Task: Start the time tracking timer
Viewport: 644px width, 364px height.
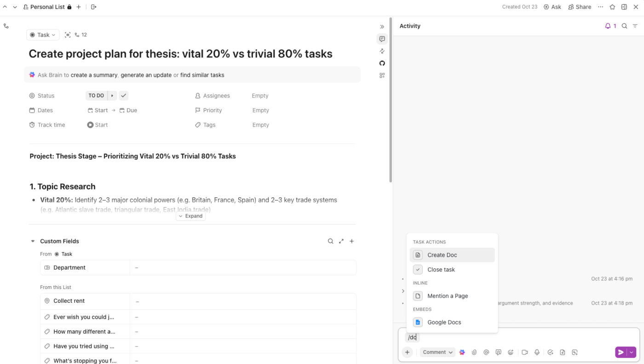Action: (98, 125)
